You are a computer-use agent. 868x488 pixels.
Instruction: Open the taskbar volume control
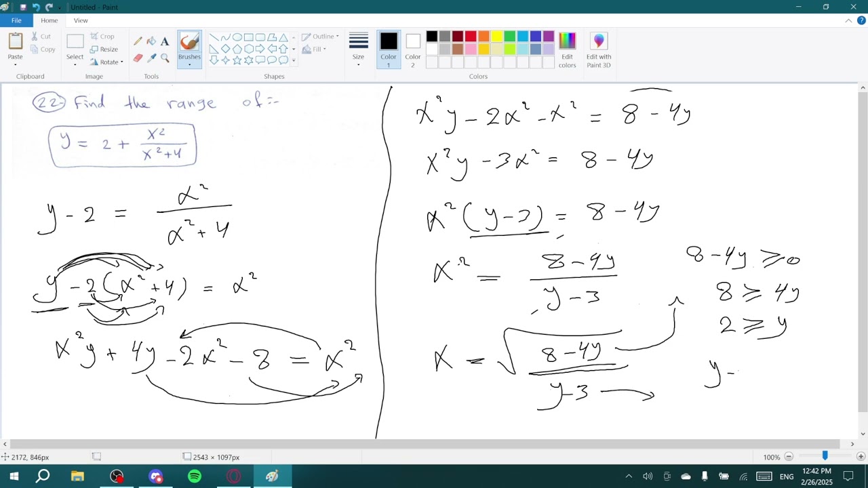tap(648, 476)
